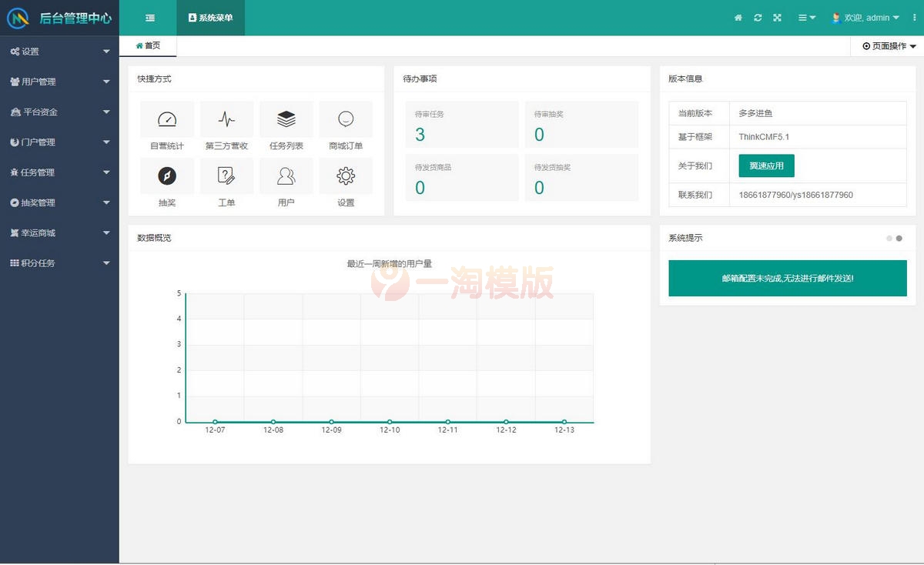Switch to the 系统菜单 tab
The width and height of the screenshot is (924, 565).
point(210,17)
